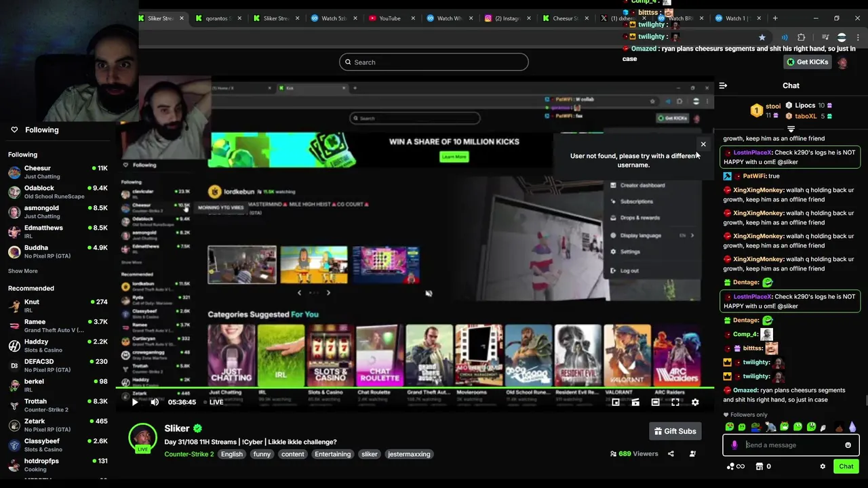Select the Entertaining tag
Image resolution: width=868 pixels, height=488 pixels.
pyautogui.click(x=332, y=454)
